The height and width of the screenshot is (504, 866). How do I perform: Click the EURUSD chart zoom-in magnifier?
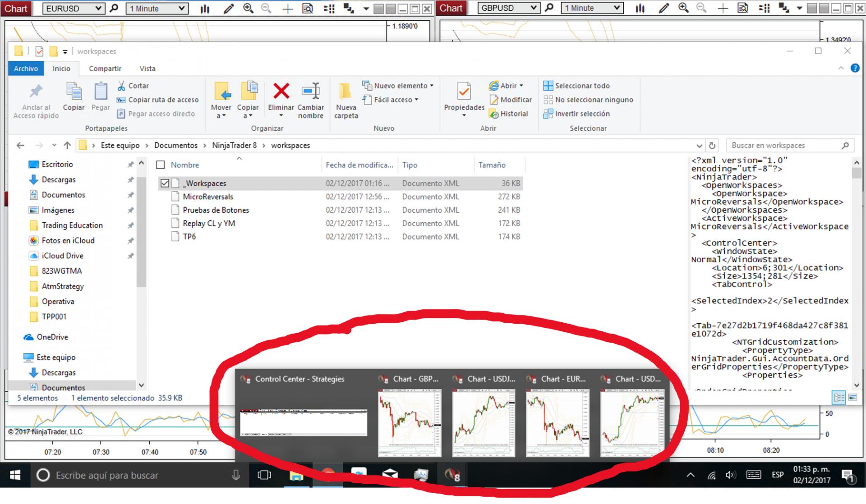coord(248,9)
